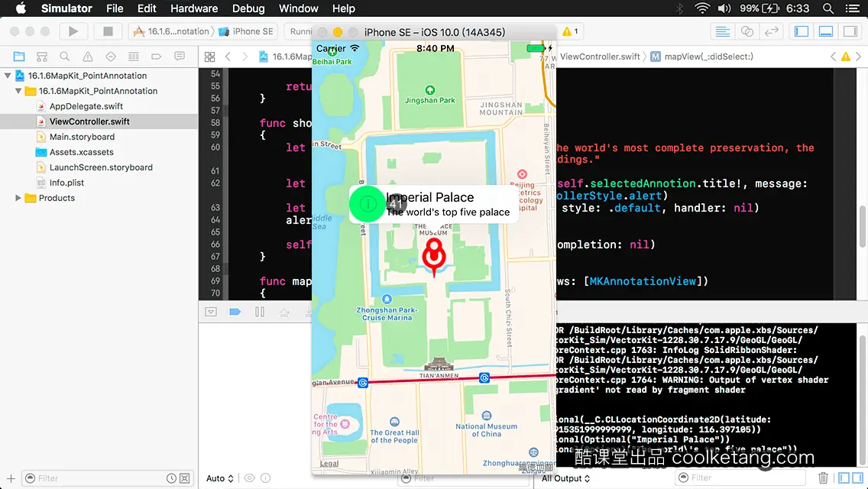Click the info icon in variables view
This screenshot has width=868, height=489.
click(x=266, y=478)
